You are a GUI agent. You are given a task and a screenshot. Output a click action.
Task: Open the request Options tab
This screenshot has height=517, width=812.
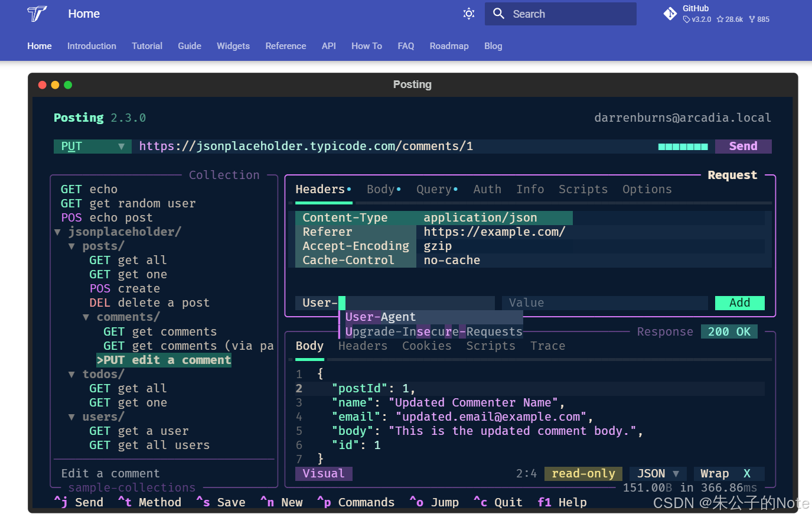pos(647,190)
